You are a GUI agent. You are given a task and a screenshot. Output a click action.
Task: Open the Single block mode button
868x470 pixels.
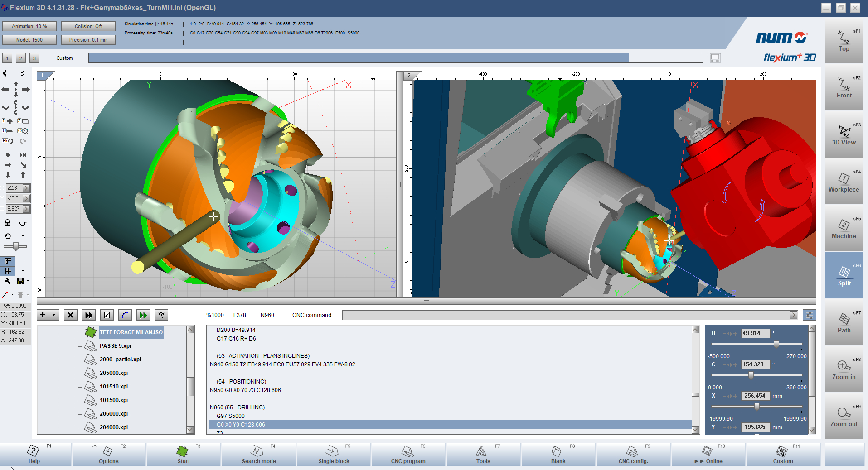[x=334, y=455]
